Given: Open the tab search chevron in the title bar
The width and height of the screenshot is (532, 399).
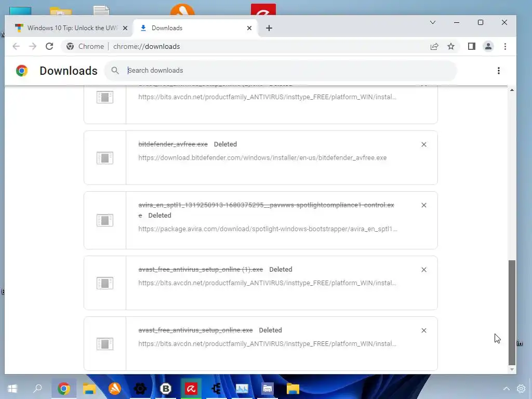Looking at the screenshot, I should click(x=433, y=22).
